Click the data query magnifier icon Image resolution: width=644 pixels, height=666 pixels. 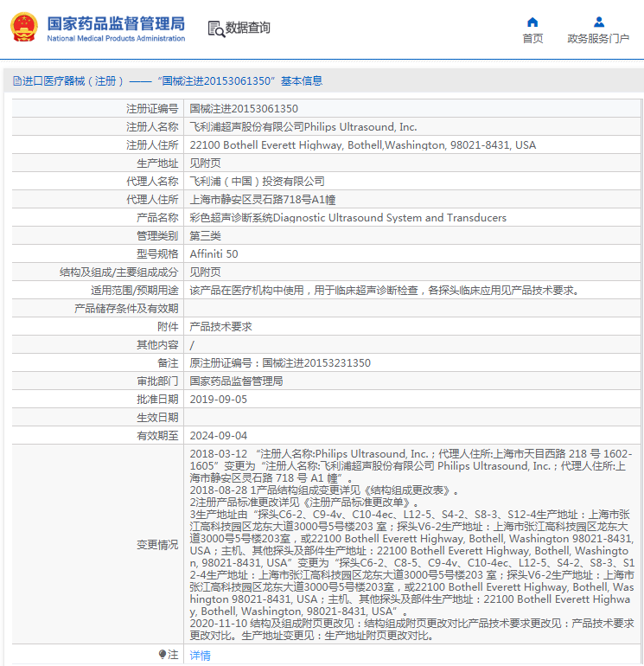216,29
